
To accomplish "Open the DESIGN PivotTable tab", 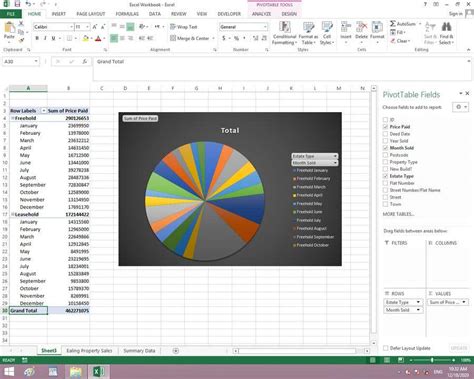I will [289, 14].
